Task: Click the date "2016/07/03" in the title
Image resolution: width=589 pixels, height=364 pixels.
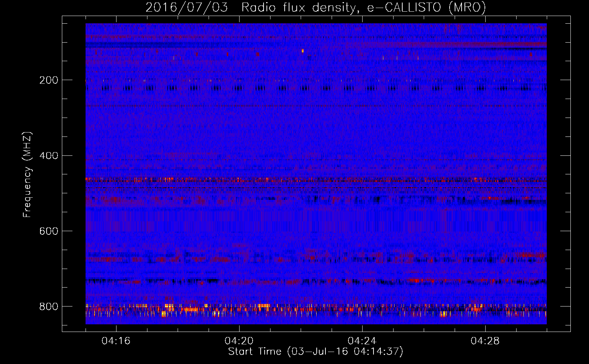Action: point(187,7)
